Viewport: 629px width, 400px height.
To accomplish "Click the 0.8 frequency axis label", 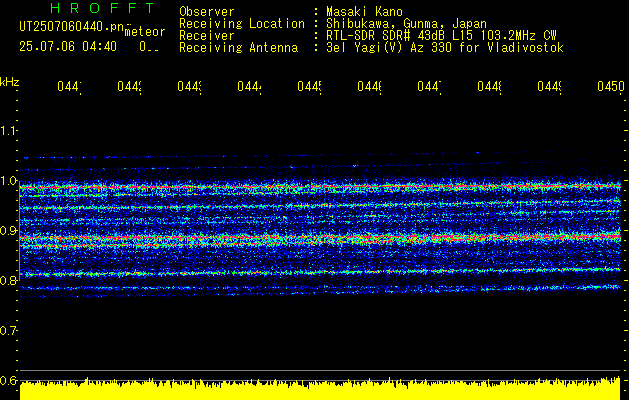I will (8, 280).
